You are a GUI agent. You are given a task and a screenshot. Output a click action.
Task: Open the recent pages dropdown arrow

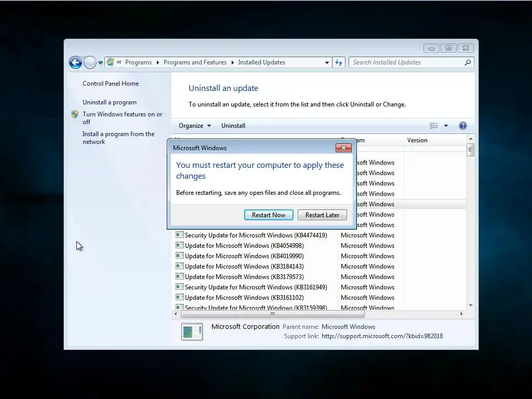[x=100, y=63]
